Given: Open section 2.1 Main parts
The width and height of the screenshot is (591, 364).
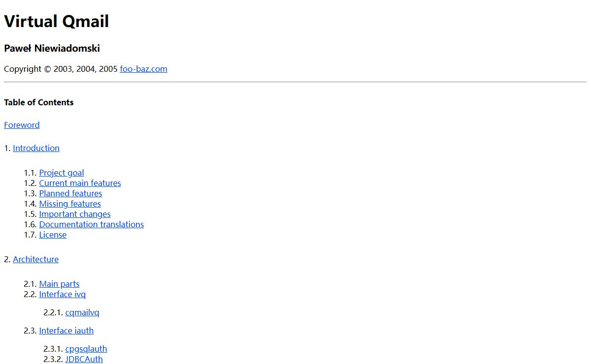Looking at the screenshot, I should (59, 284).
